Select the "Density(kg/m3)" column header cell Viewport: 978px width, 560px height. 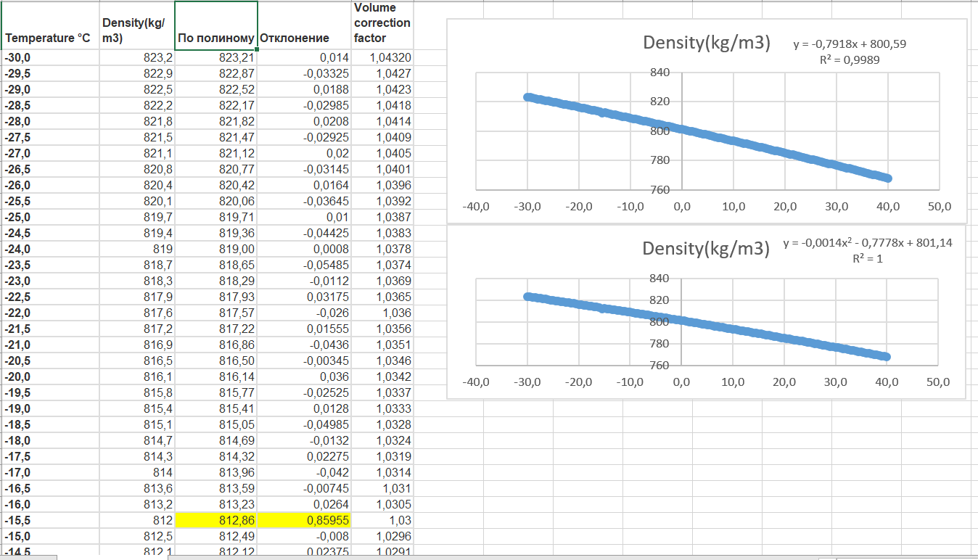[x=136, y=30]
